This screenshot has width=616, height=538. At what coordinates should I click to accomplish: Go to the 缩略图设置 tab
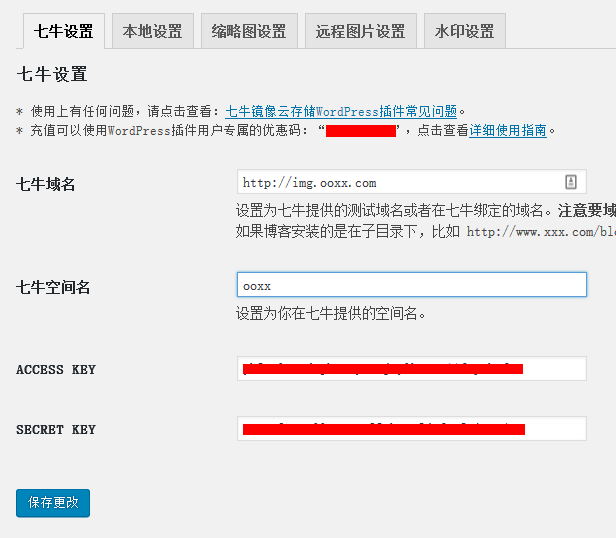[x=249, y=31]
